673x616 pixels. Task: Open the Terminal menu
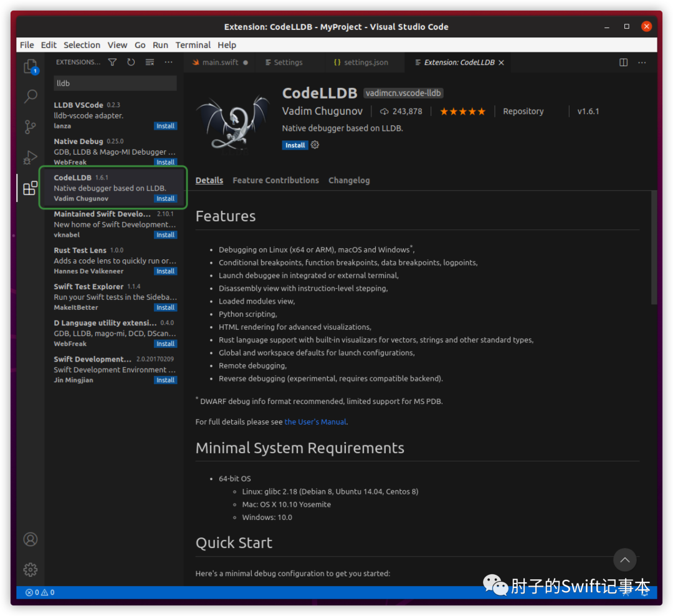(193, 45)
